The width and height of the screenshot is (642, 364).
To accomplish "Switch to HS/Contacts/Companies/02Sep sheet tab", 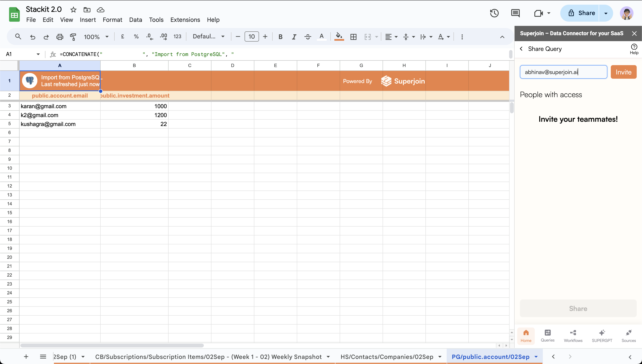I will 387,357.
